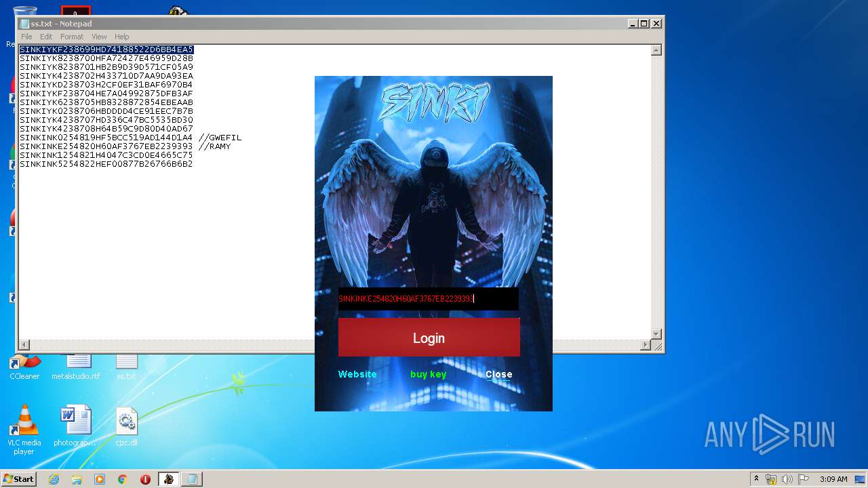Viewport: 868px width, 488px height.
Task: Open Windows Media Player taskbar icon
Action: click(100, 479)
